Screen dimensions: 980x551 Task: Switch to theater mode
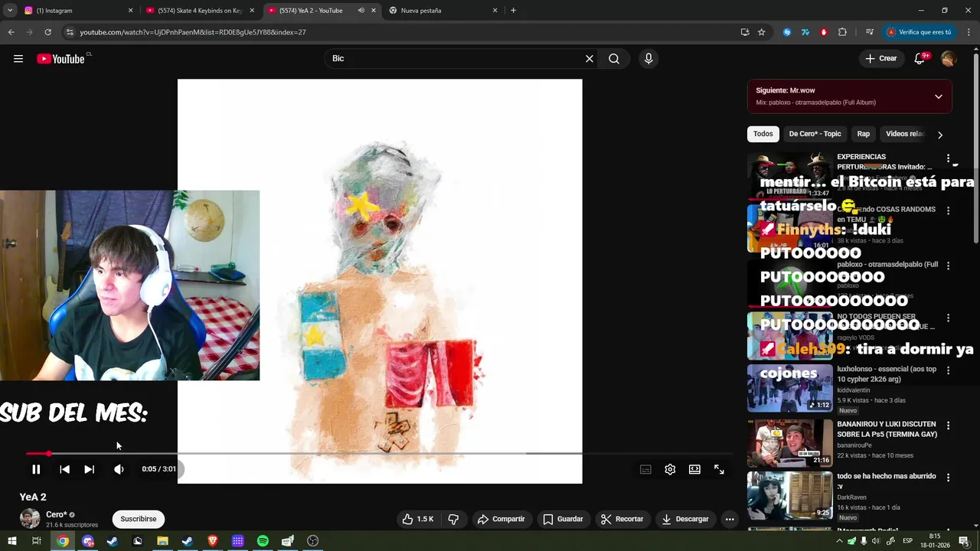694,469
